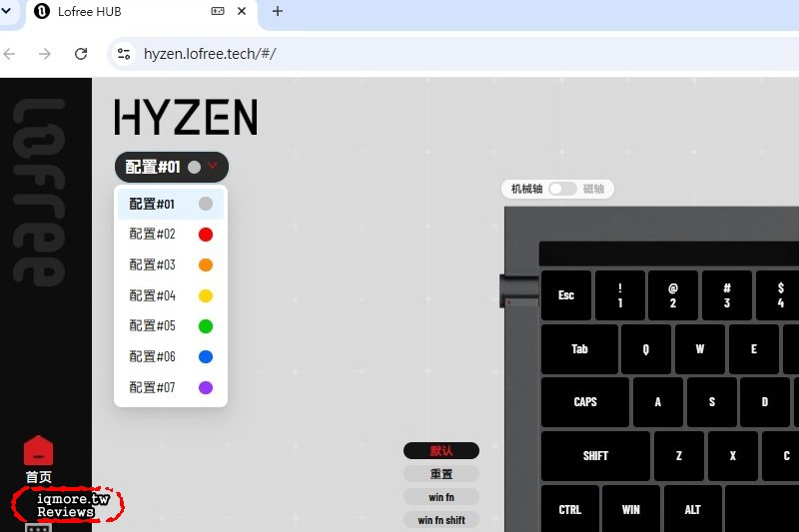
Task: Click the D key on keyboard
Action: [x=765, y=402]
